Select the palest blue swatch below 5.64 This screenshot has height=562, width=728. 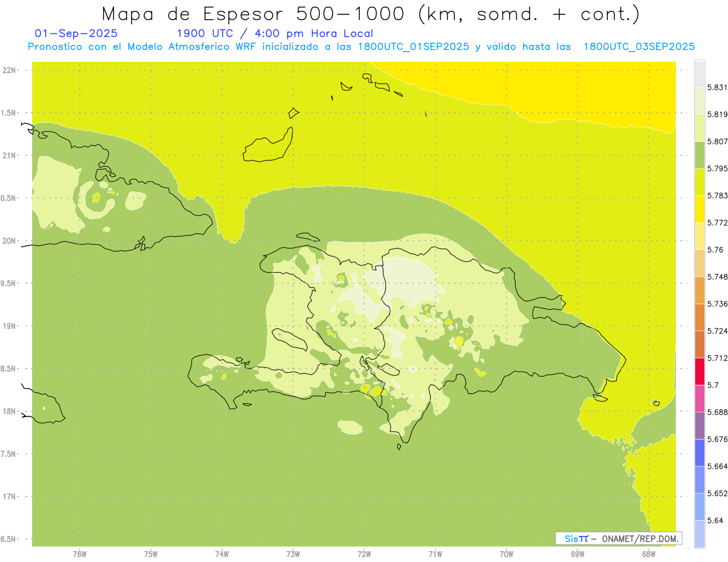point(699,534)
